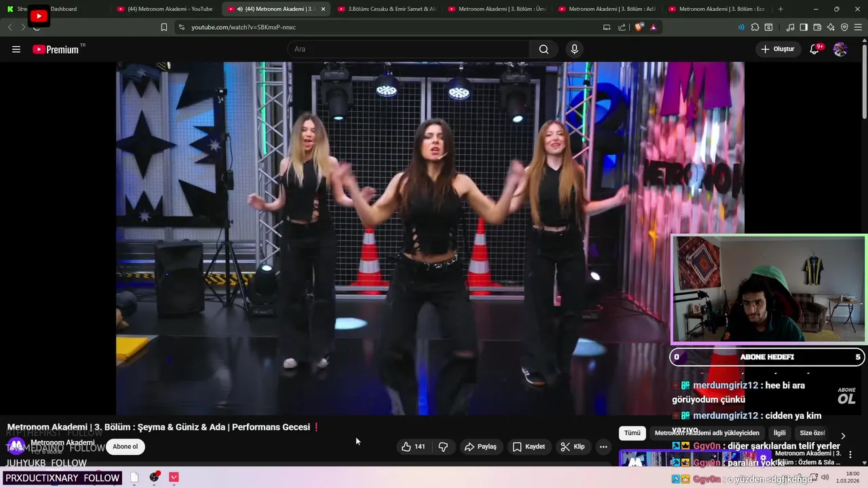Open the Brave Wallet icon
The height and width of the screenshot is (488, 868).
[x=817, y=27]
